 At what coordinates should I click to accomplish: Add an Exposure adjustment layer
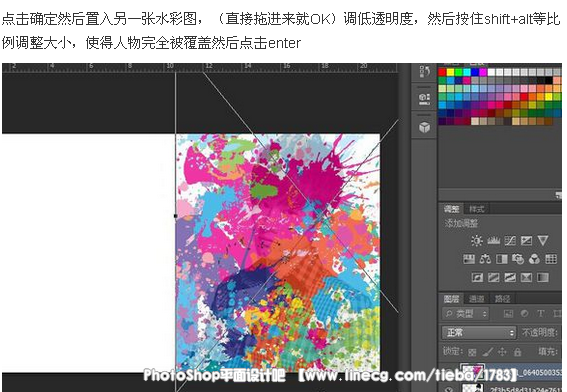pyautogui.click(x=526, y=241)
